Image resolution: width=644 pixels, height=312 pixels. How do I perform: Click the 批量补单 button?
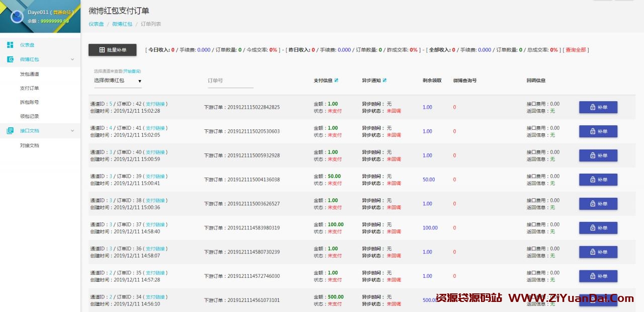coord(112,50)
